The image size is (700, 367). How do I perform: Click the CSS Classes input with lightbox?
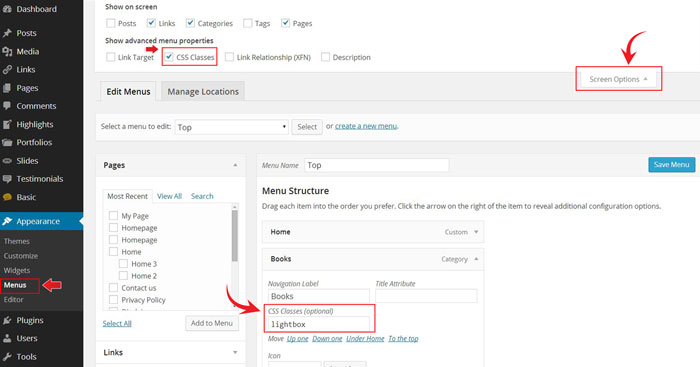tap(319, 324)
